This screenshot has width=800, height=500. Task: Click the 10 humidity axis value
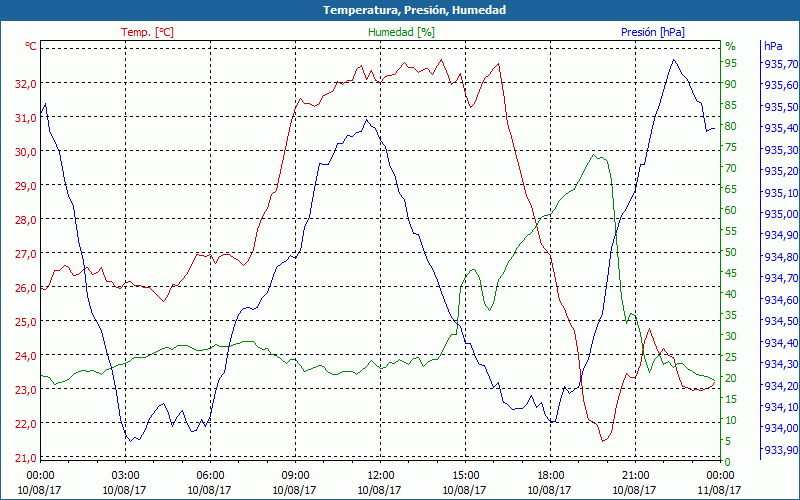click(731, 420)
